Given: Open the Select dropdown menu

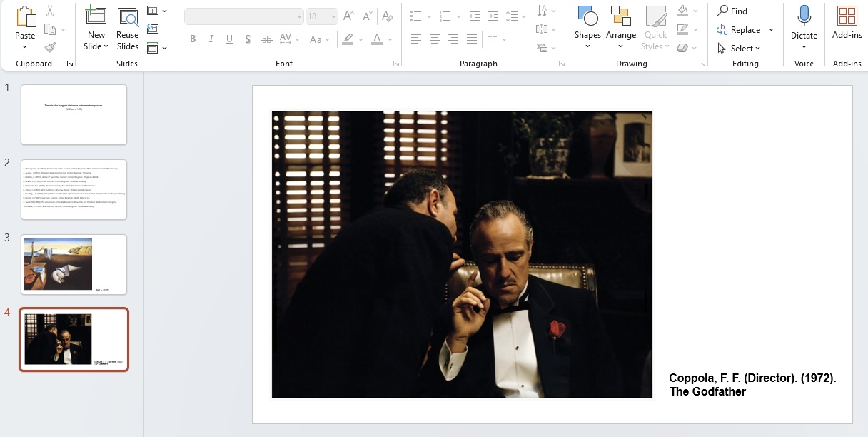Looking at the screenshot, I should [740, 48].
